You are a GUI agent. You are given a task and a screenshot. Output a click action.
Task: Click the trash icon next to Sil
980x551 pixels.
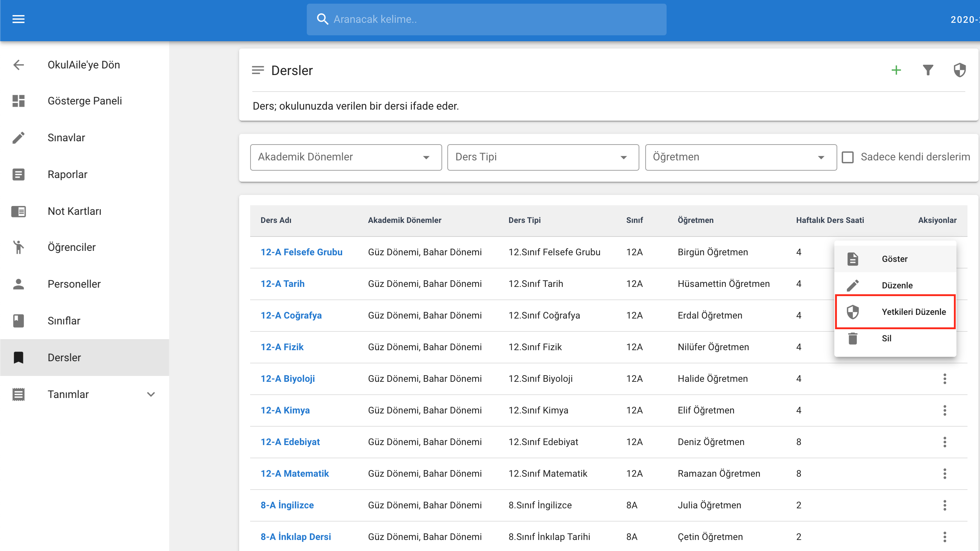[x=853, y=338]
